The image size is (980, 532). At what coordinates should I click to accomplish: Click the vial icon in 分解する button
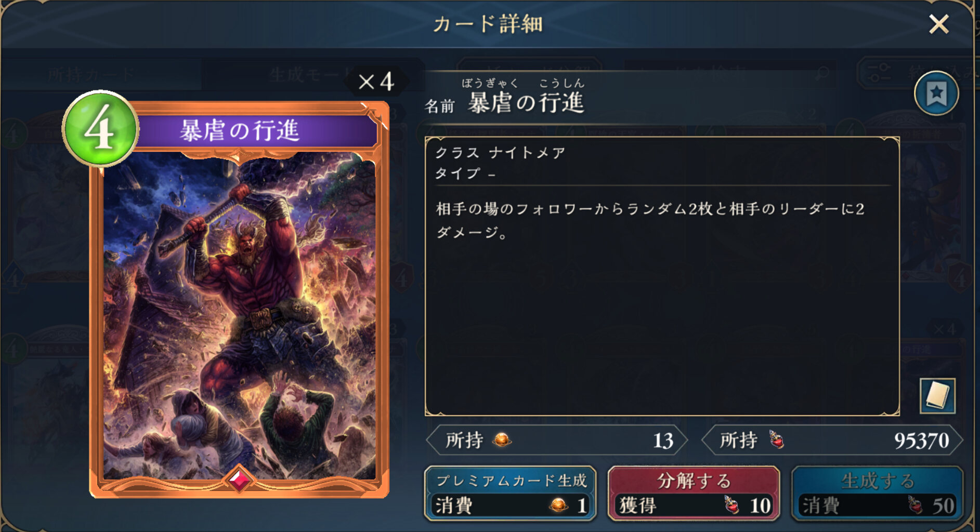(x=731, y=504)
